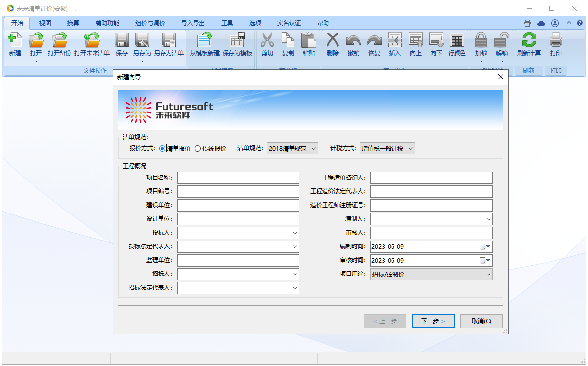Open the 清单规范 2018清单规范 dropdown
Screen dimensions: 588x366
pyautogui.click(x=293, y=149)
